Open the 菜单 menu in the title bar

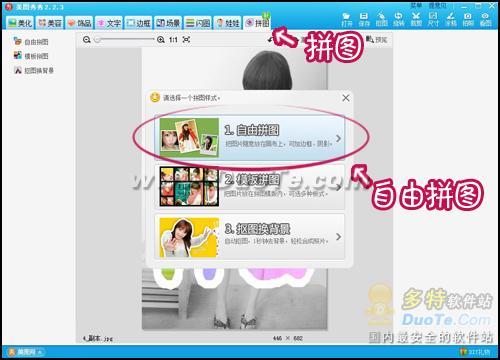tap(416, 5)
